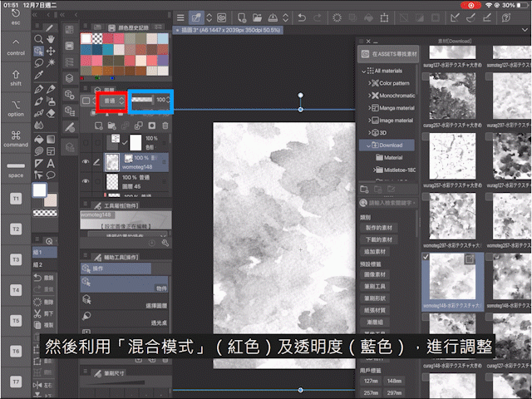Create new raster layer icon in layer panel
Image resolution: width=532 pixels, height=399 pixels.
coord(98,126)
